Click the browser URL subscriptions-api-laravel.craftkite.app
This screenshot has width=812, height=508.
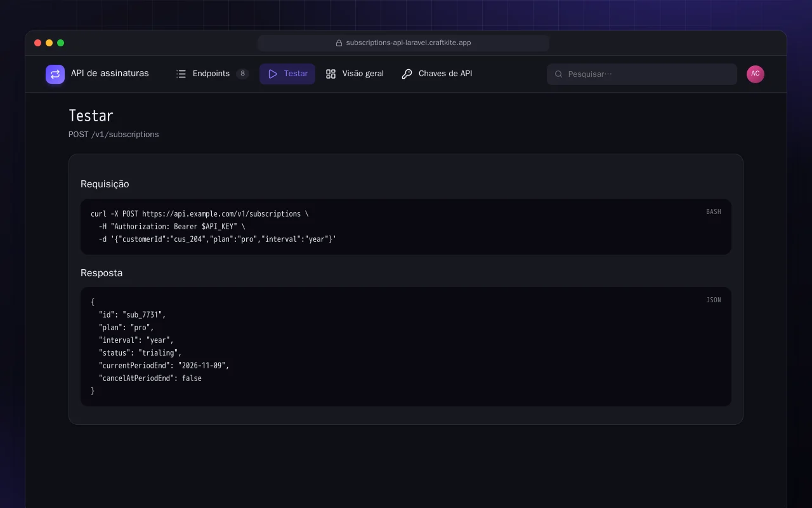[x=409, y=43]
